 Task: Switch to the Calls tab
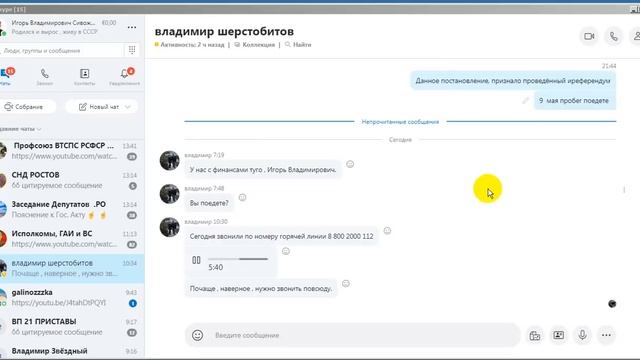pos(44,76)
